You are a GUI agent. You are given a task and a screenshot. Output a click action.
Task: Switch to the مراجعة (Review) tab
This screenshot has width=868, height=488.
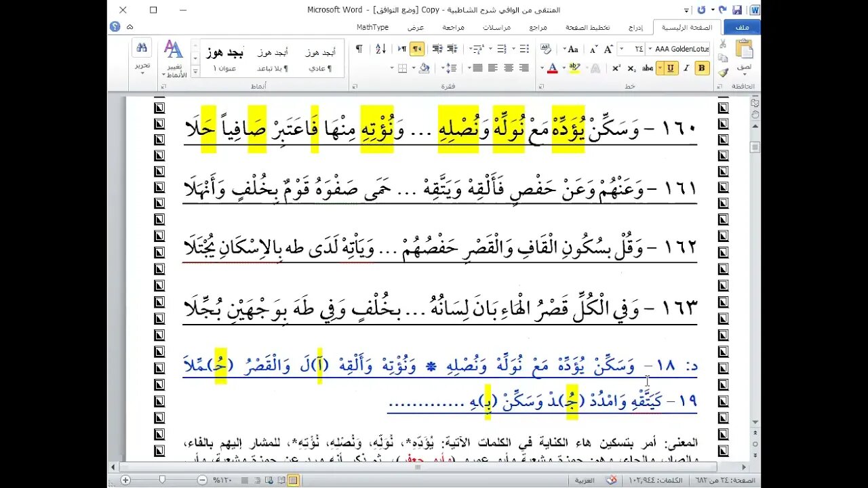tap(453, 28)
